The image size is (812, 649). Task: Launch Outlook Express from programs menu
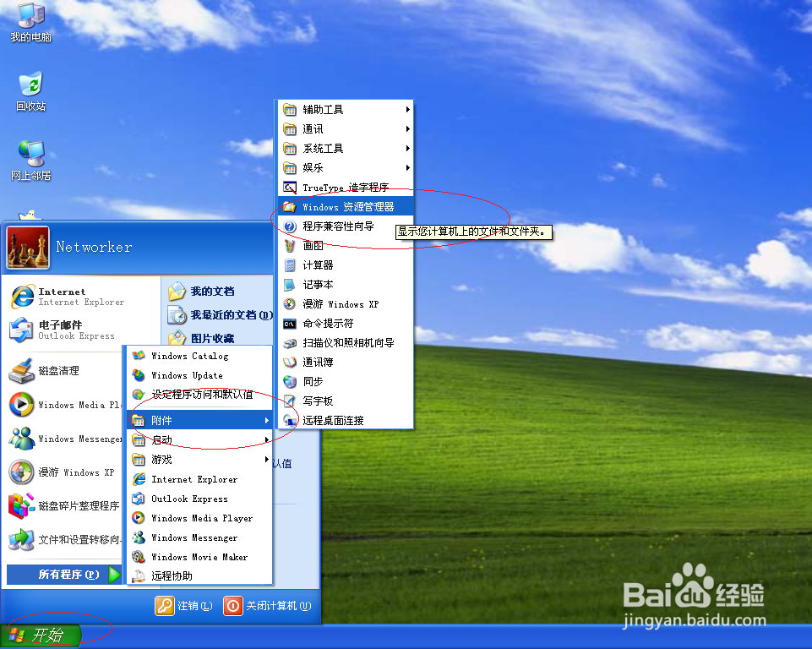tap(200, 499)
